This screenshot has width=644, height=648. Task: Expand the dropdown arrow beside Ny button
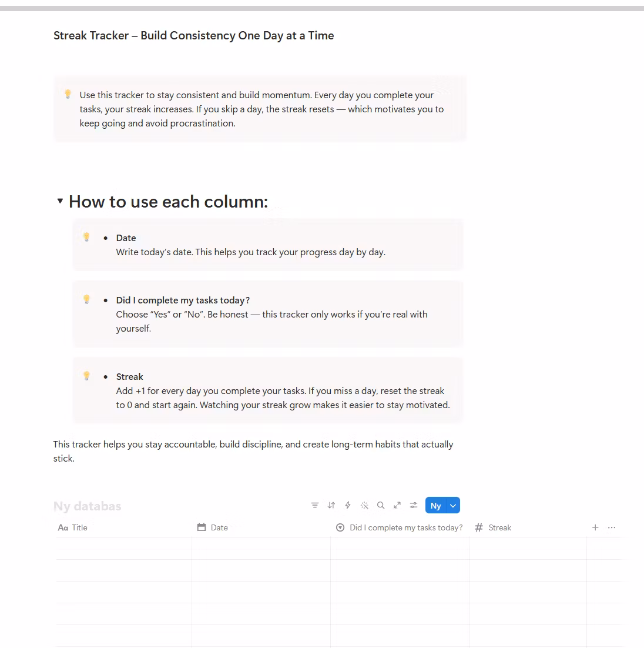[x=453, y=506]
